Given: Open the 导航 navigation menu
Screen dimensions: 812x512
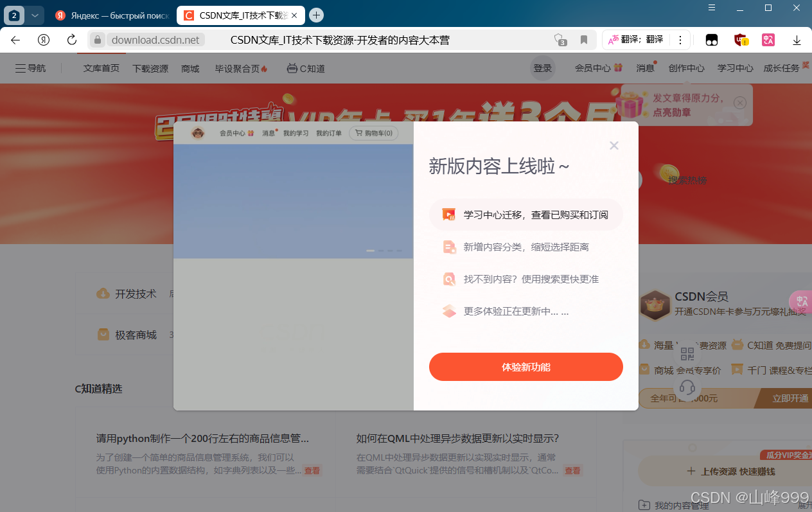Looking at the screenshot, I should pyautogui.click(x=31, y=68).
